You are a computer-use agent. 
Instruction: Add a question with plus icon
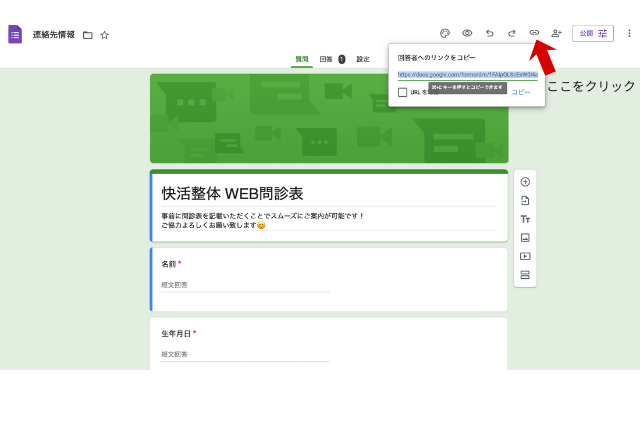click(525, 182)
